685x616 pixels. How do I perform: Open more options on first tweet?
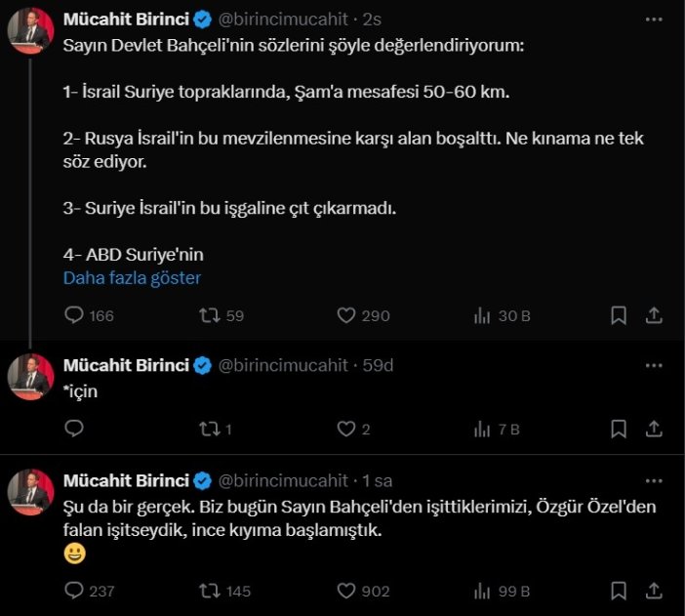653,19
